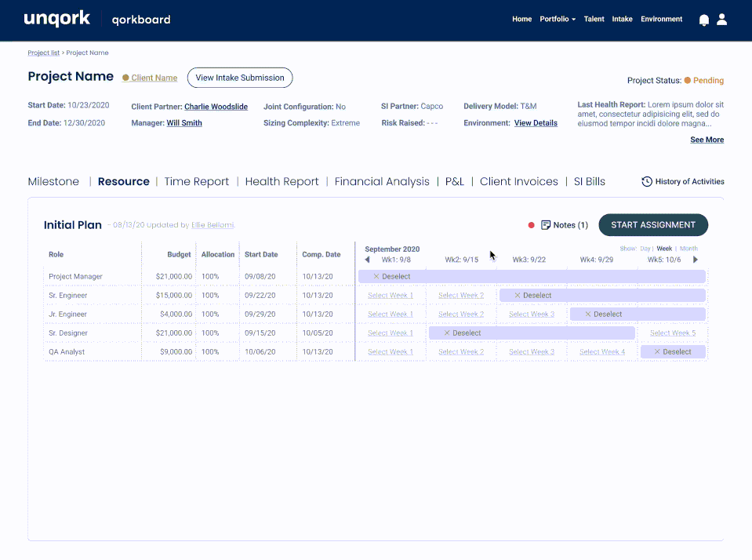Switch to the Financial Analysis tab

382,181
